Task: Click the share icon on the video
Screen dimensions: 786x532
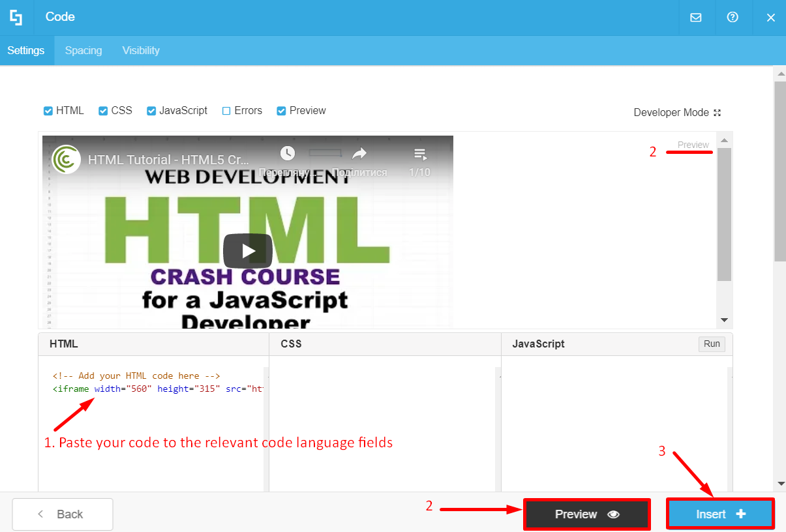Action: coord(358,154)
